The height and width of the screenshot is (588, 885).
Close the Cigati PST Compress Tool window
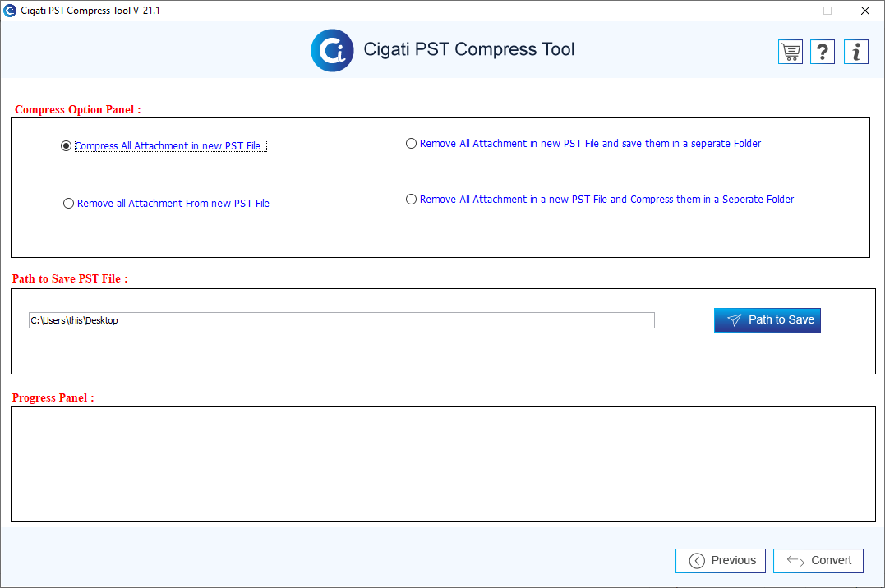tap(864, 11)
